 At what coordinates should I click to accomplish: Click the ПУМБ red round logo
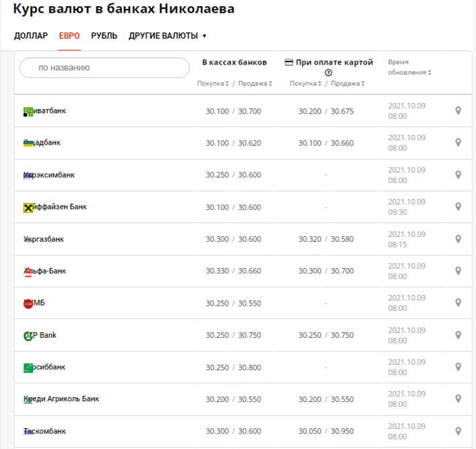click(x=28, y=304)
